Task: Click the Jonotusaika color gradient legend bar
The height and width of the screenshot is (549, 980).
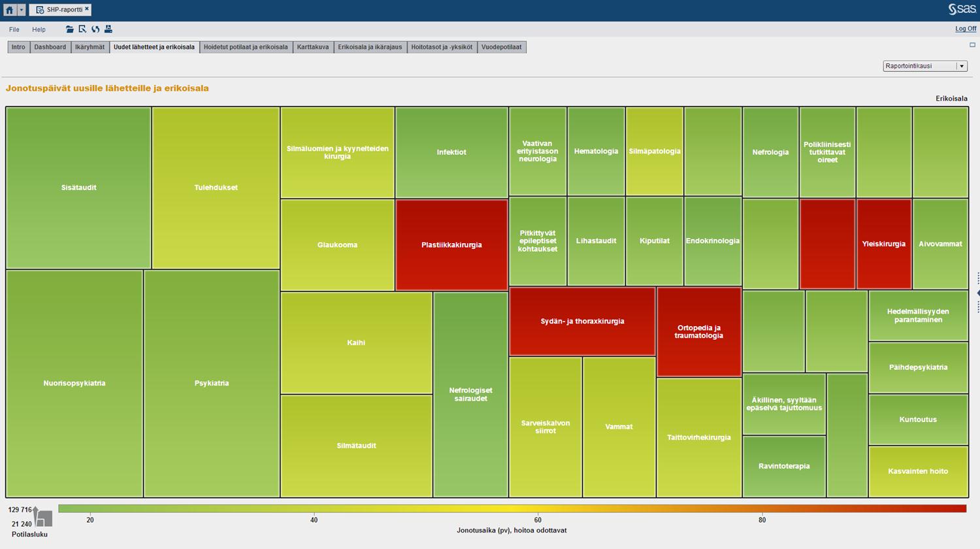Action: pos(512,508)
